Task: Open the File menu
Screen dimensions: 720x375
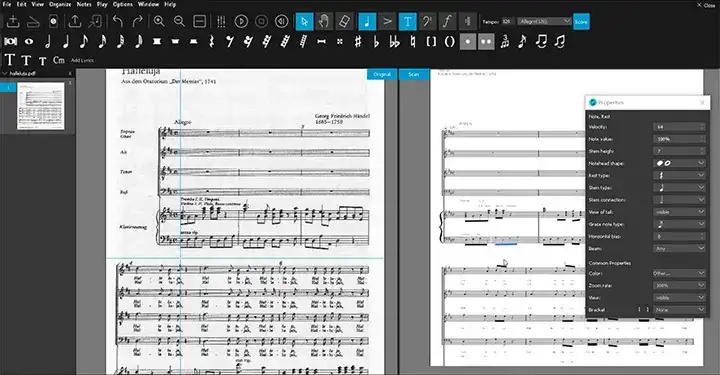Action: point(7,4)
